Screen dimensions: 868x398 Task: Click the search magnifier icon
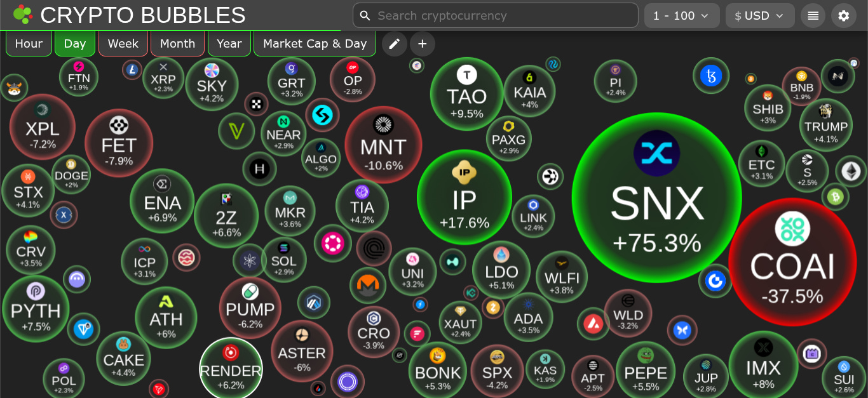(365, 15)
